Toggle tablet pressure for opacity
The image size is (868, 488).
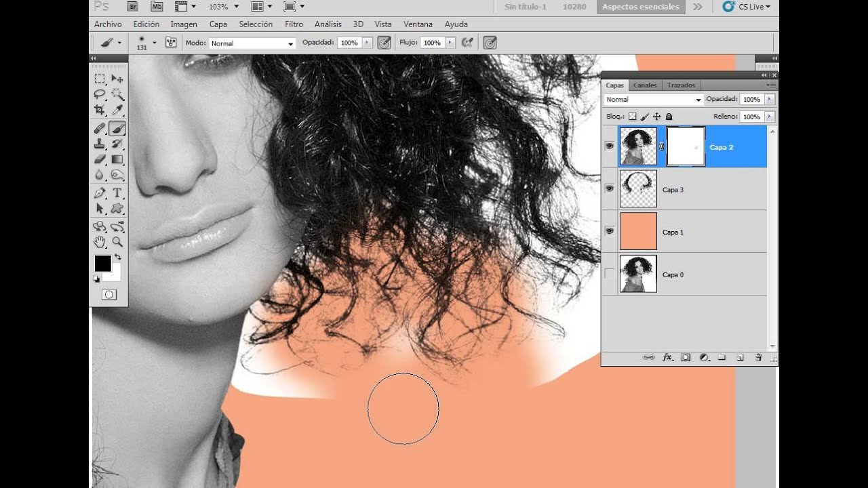[x=384, y=43]
